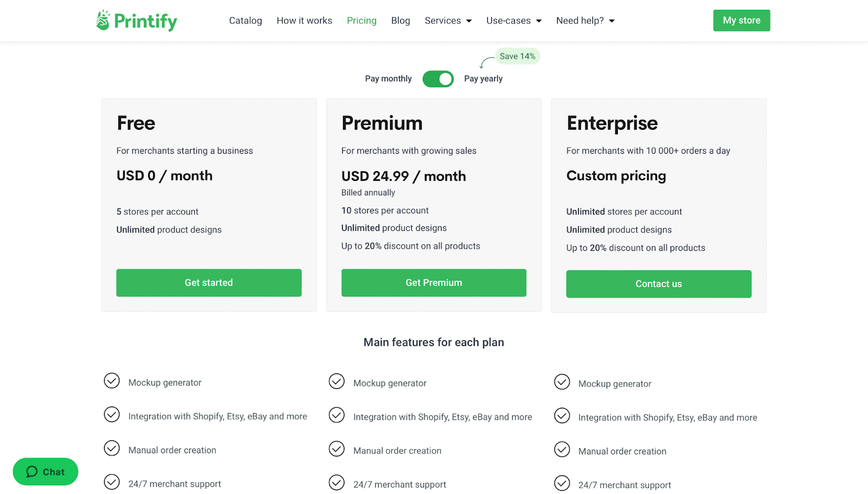The image size is (868, 494).
Task: Click checkmark beside Enterprise Manual order creation
Action: 562,449
